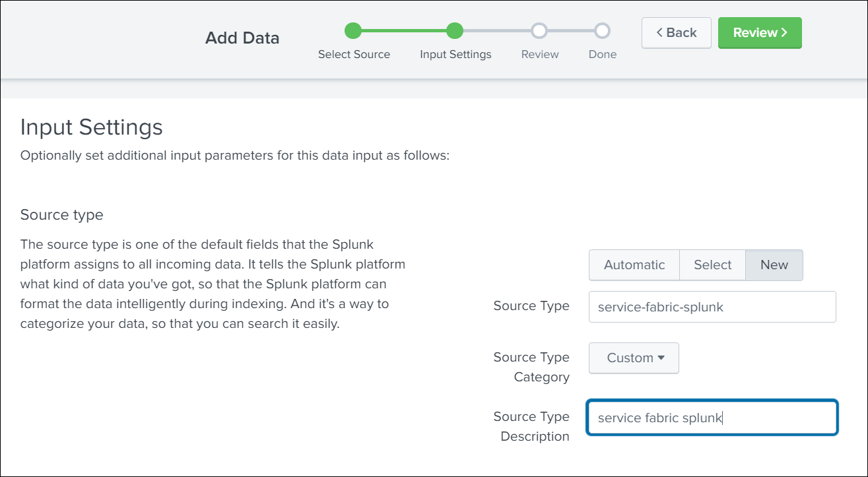Click the green Review button

pos(759,32)
